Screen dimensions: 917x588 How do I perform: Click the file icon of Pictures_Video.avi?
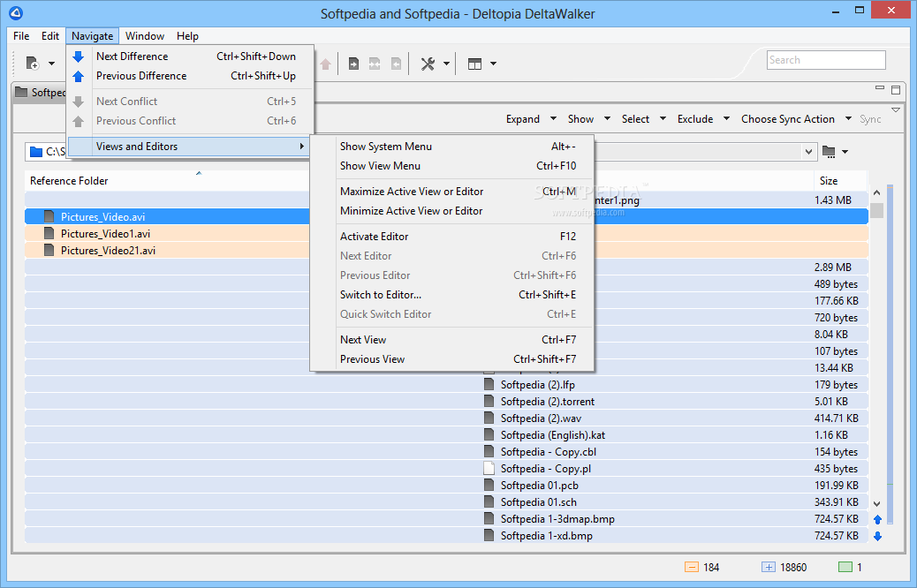coord(49,217)
